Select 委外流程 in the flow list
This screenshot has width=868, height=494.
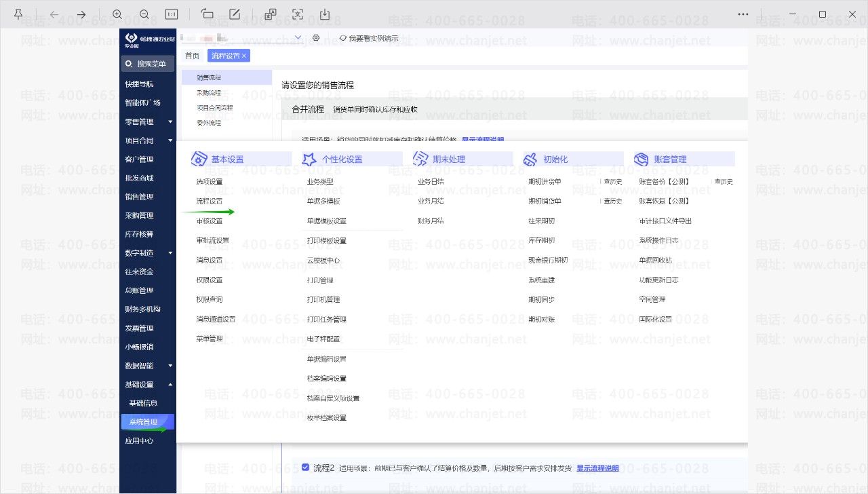coord(209,123)
